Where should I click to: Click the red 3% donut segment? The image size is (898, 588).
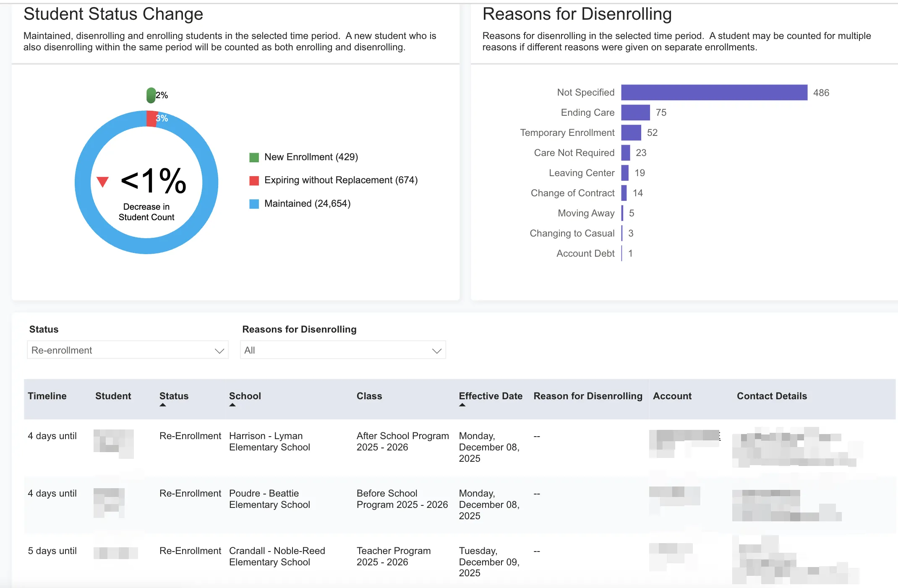[151, 119]
